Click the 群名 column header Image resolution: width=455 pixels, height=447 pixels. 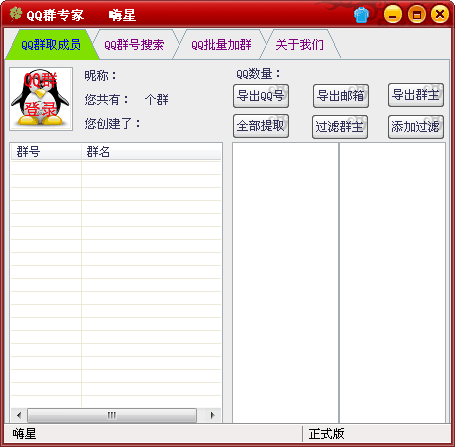[x=151, y=152]
